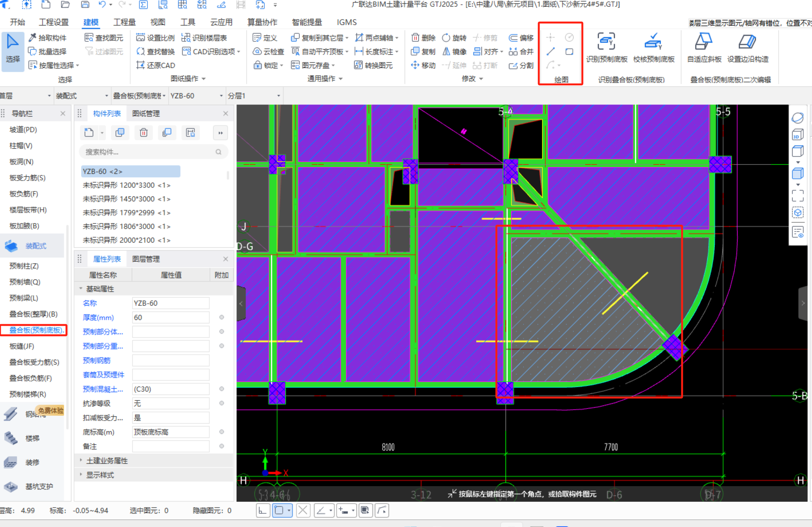Toggle 附加 circle for 预制部分体 row
Image resolution: width=812 pixels, height=527 pixels.
pyautogui.click(x=222, y=331)
